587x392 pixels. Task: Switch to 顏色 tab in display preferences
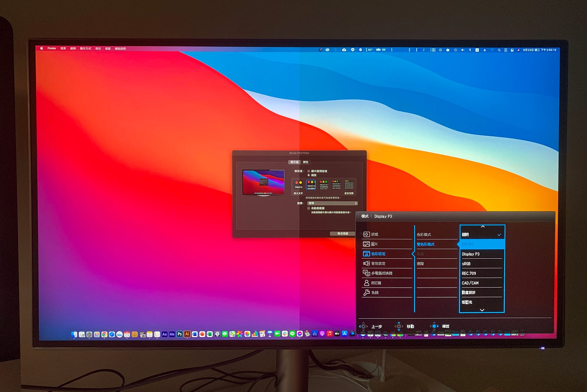click(x=306, y=162)
